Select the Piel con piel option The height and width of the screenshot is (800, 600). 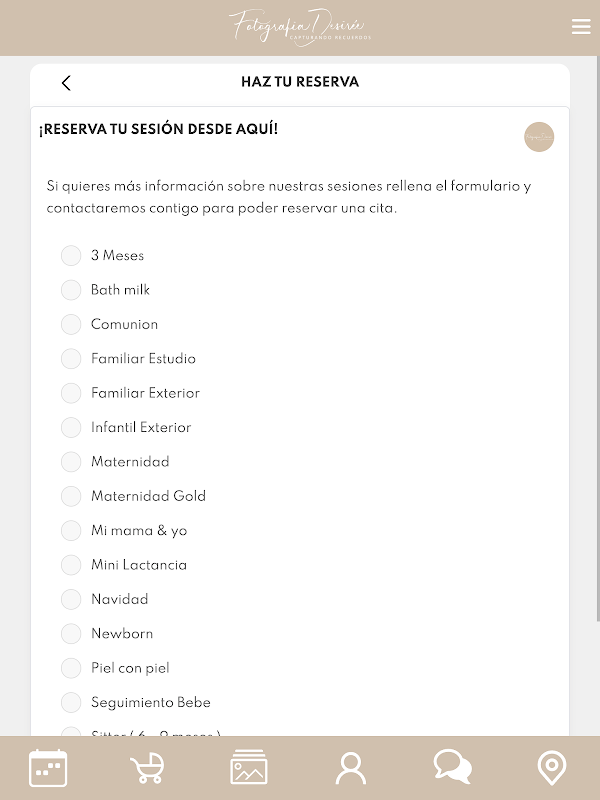tap(71, 668)
